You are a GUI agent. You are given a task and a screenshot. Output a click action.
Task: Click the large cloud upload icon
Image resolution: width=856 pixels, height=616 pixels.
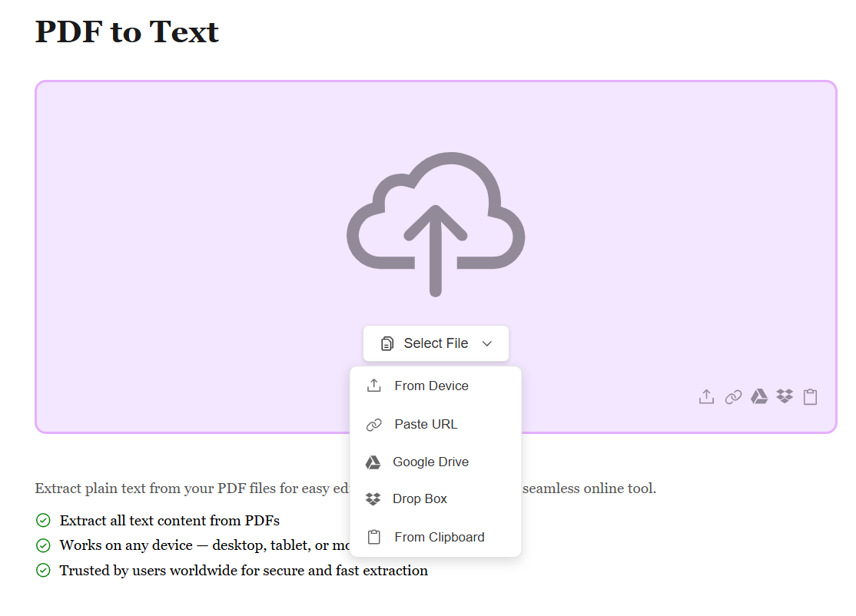(x=436, y=224)
